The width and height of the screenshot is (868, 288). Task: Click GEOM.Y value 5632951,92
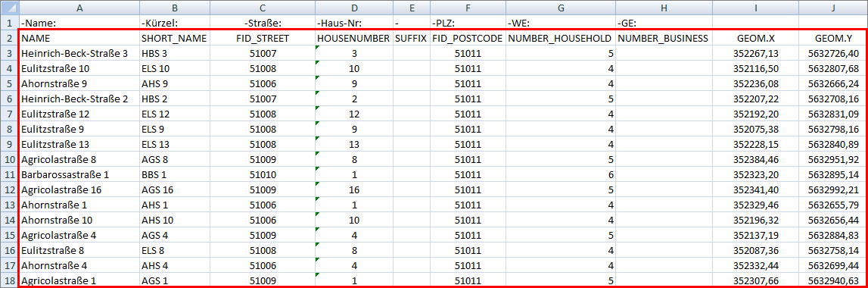tap(832, 159)
